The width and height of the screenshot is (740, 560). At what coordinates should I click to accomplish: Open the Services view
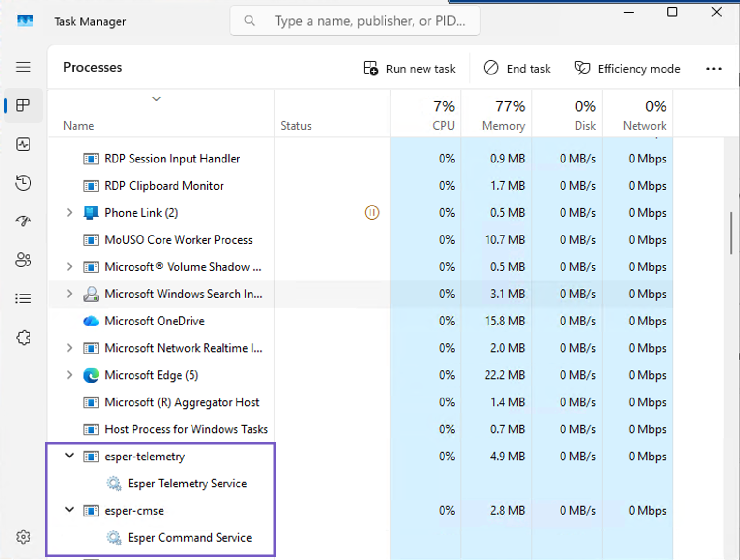[x=23, y=338]
